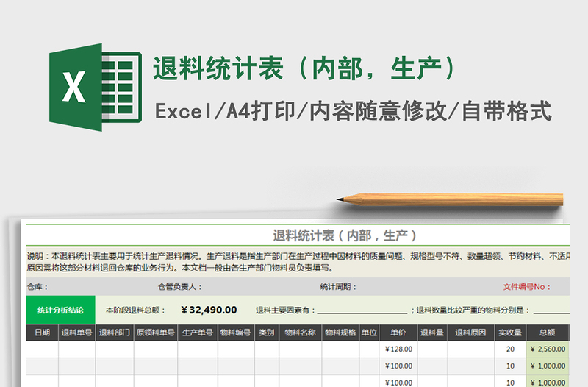Select the 退料单号 column header

[x=77, y=333]
